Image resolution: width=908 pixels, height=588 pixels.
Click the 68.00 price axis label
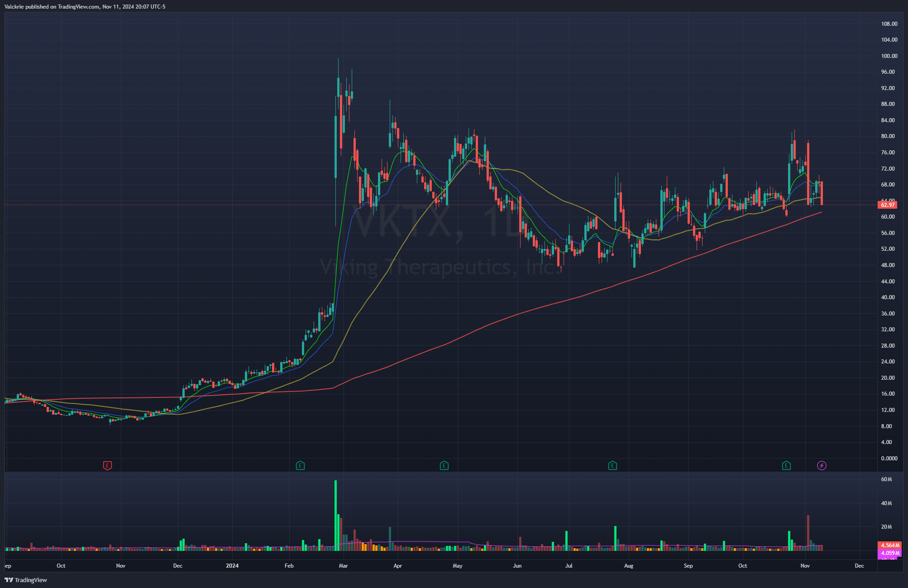click(888, 185)
